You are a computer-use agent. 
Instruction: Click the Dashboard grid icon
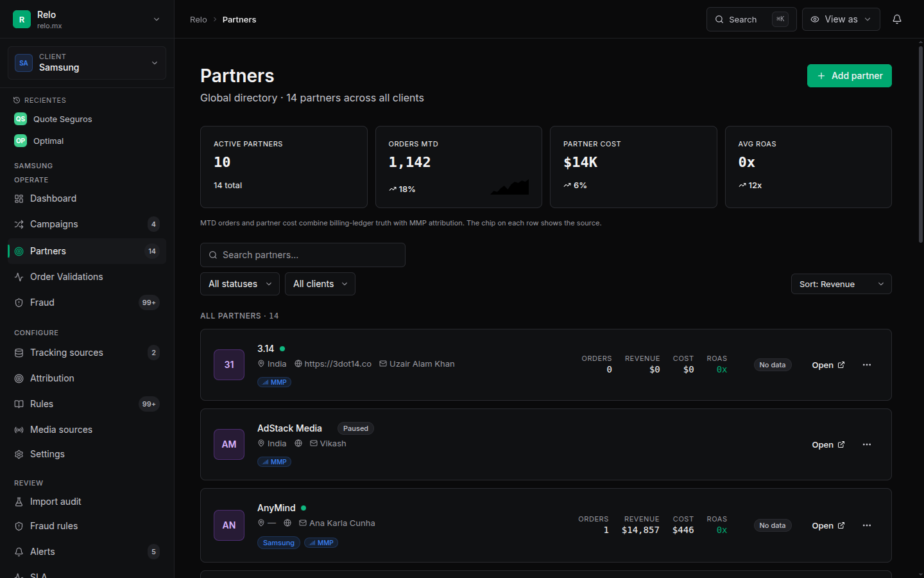19,198
